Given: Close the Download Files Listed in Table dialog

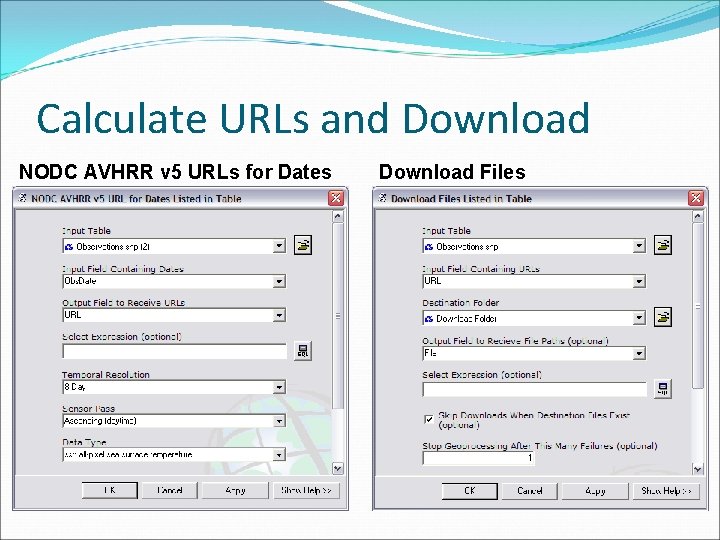Looking at the screenshot, I should pos(696,198).
